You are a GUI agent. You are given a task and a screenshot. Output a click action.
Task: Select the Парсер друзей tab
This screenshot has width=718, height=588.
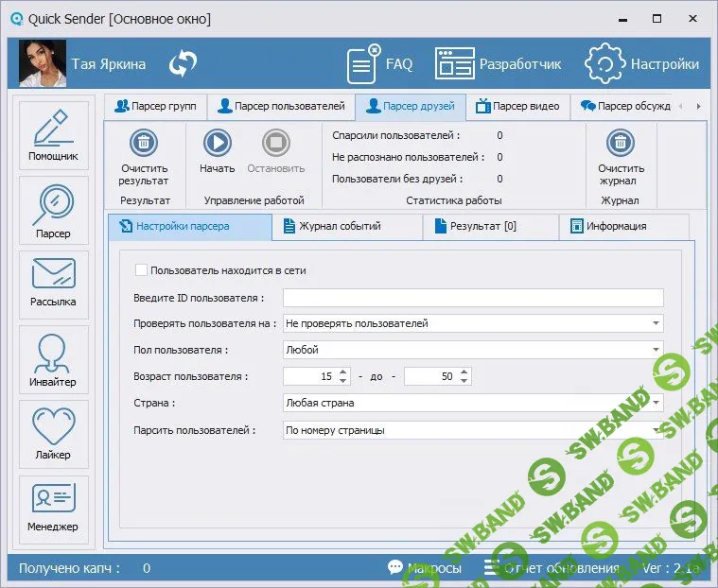click(x=411, y=106)
